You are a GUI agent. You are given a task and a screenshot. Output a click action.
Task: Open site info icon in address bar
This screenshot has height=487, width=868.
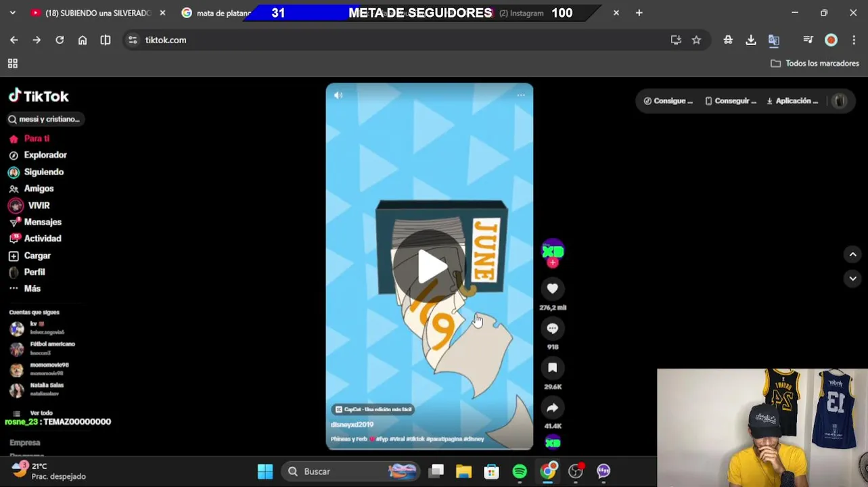[133, 40]
